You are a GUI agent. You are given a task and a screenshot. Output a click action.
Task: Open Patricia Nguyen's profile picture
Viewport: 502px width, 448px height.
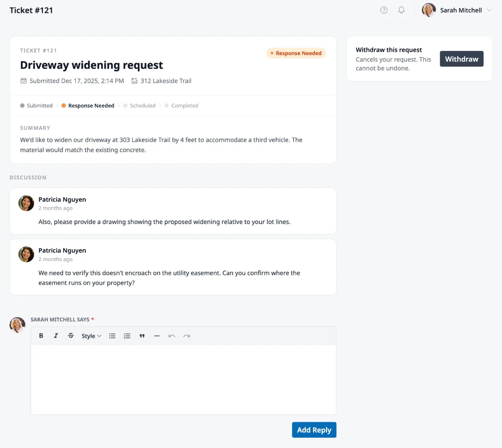[x=26, y=203]
